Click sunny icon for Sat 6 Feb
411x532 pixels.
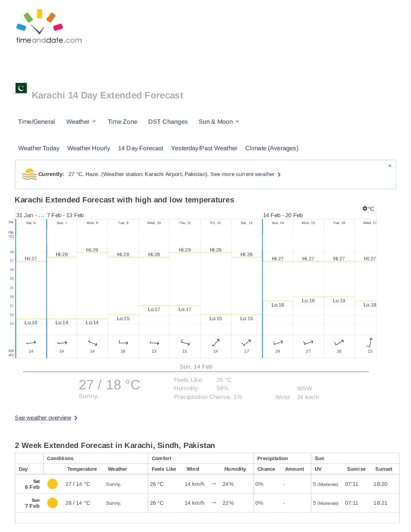53,484
